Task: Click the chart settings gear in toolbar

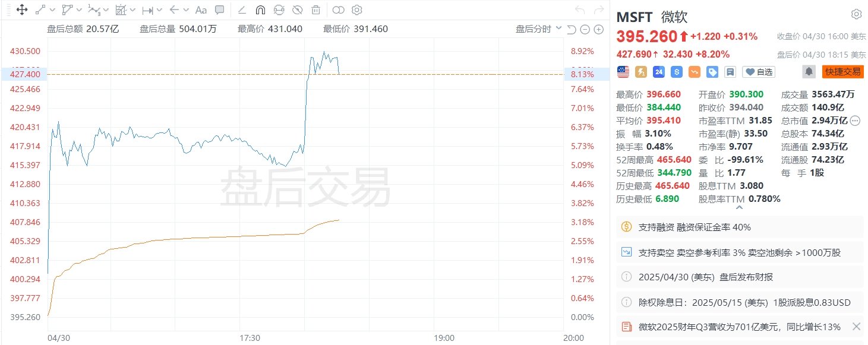Action: (356, 10)
